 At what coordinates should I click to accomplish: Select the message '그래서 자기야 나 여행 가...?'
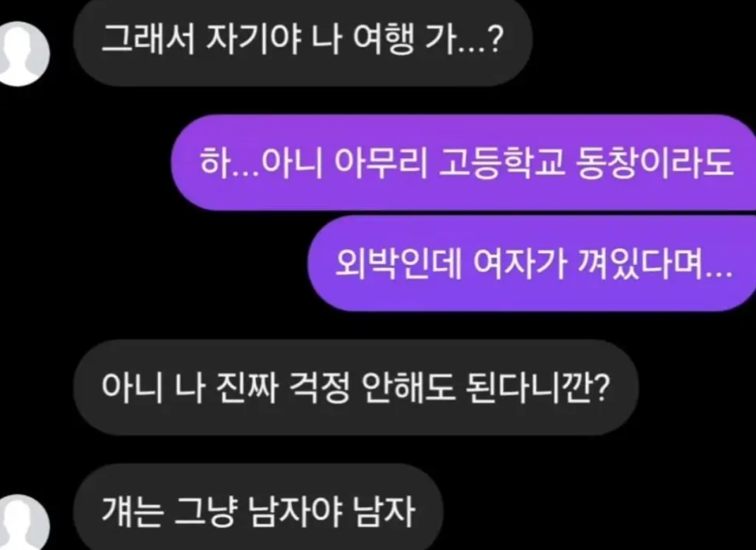tap(303, 40)
